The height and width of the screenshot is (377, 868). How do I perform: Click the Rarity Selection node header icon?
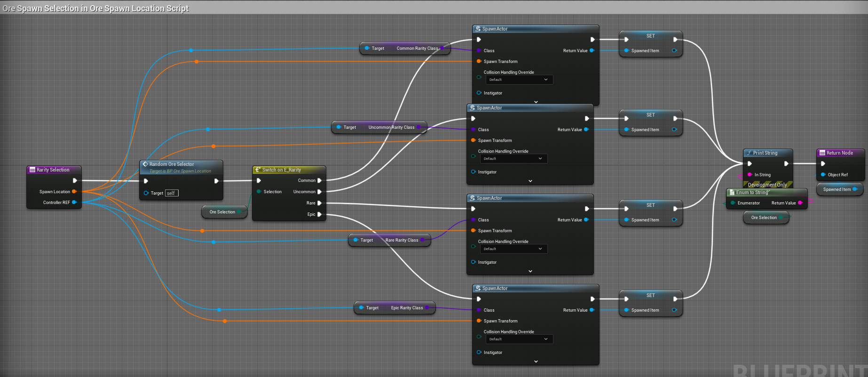click(x=32, y=170)
